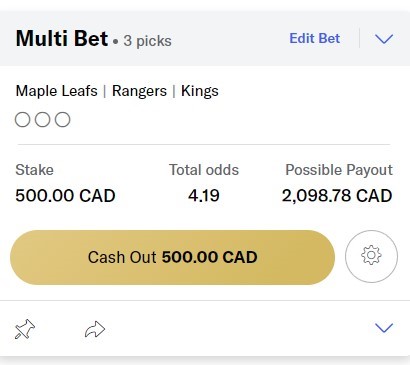Screen dimensions: 410x365
Task: Click the Total odds label
Action: (204, 170)
